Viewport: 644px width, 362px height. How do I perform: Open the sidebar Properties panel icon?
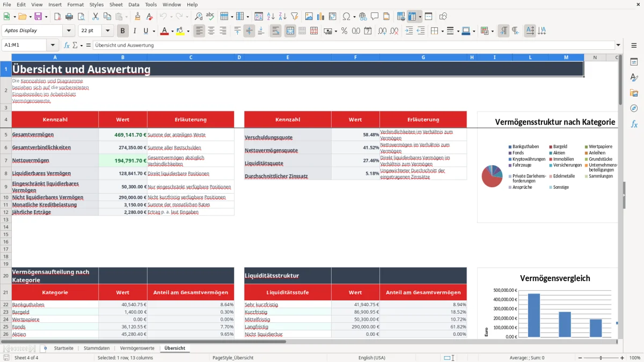tap(634, 62)
